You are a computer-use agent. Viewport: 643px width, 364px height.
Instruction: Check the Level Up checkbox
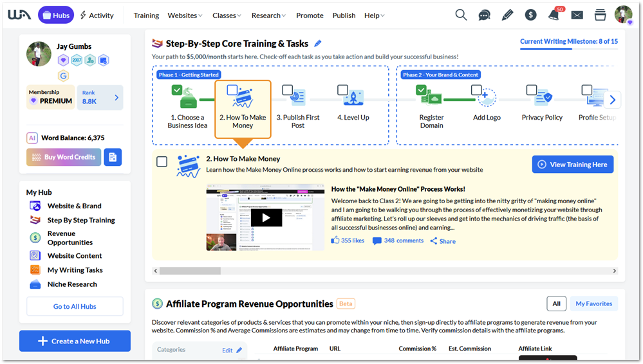342,90
